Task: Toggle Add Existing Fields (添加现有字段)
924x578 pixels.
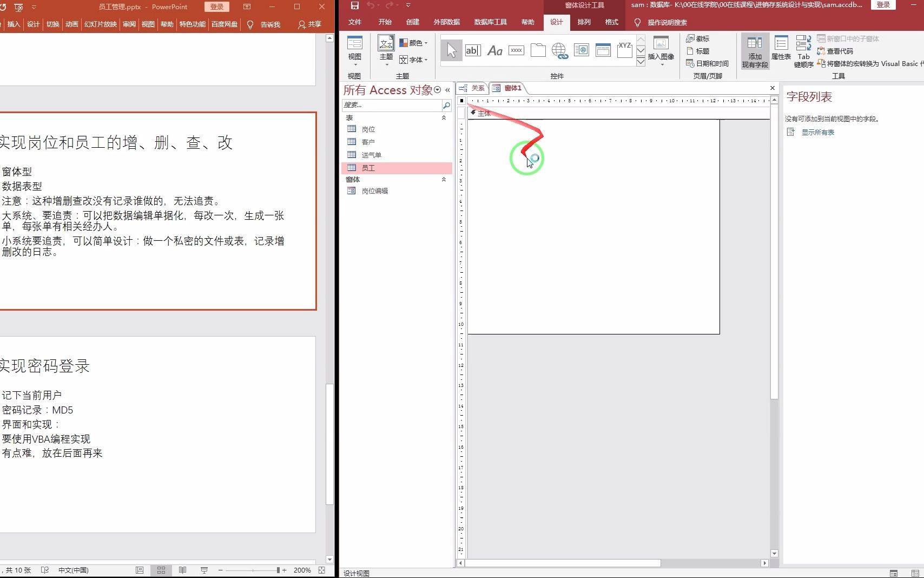Action: click(755, 51)
